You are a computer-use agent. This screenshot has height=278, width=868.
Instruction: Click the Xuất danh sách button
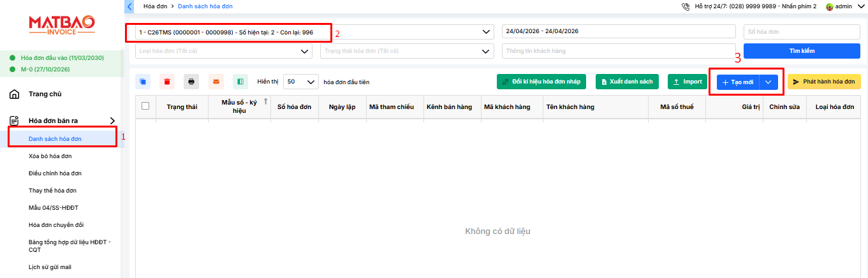[628, 82]
